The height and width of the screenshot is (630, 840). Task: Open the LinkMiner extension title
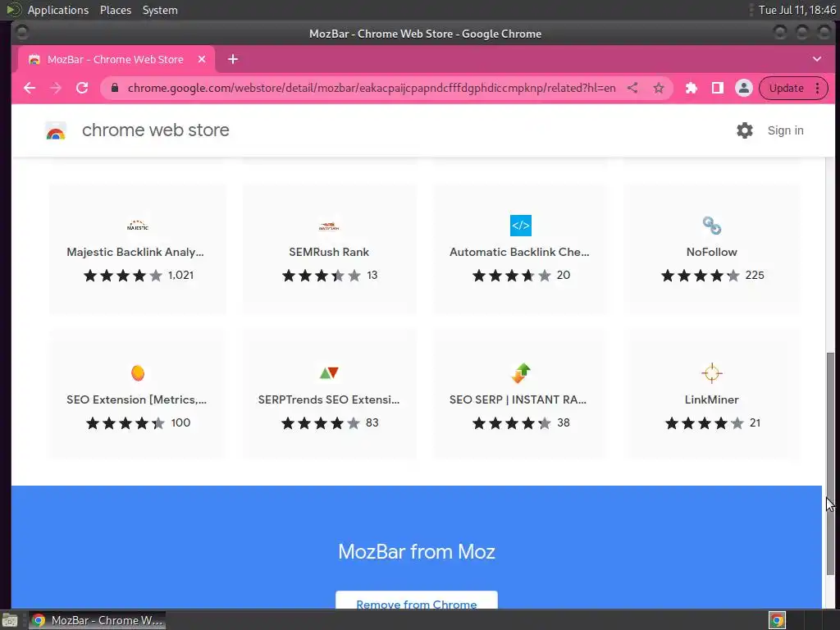(x=711, y=399)
